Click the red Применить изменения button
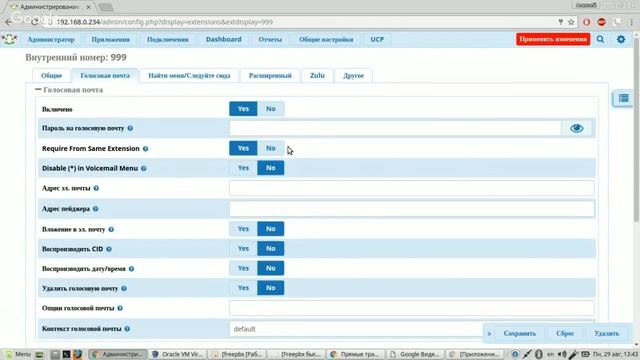The image size is (640, 360). click(x=553, y=39)
